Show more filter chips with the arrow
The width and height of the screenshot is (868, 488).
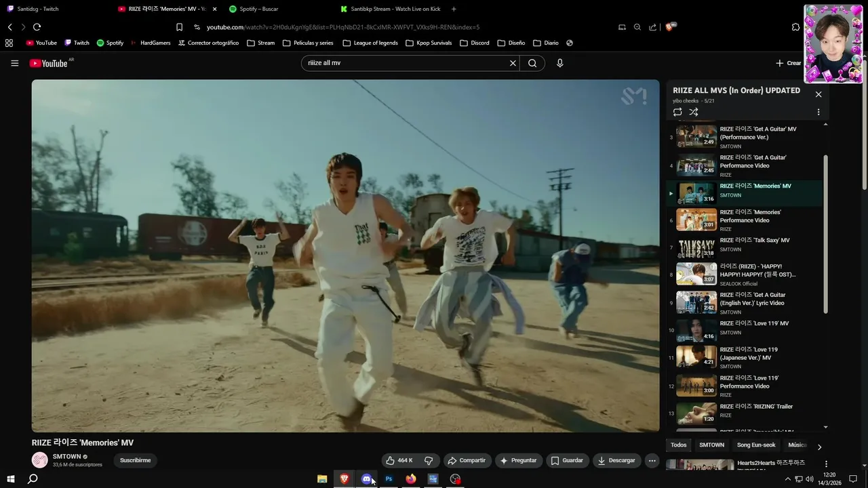coord(819,447)
